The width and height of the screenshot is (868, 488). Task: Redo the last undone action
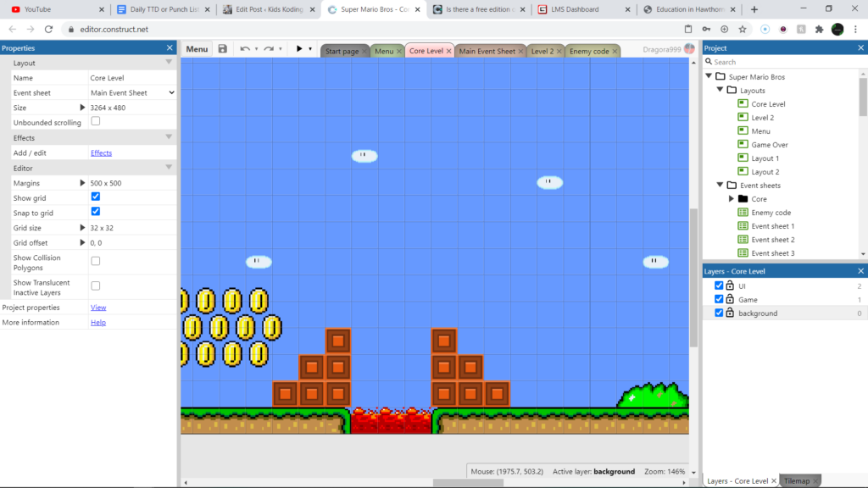pos(269,48)
